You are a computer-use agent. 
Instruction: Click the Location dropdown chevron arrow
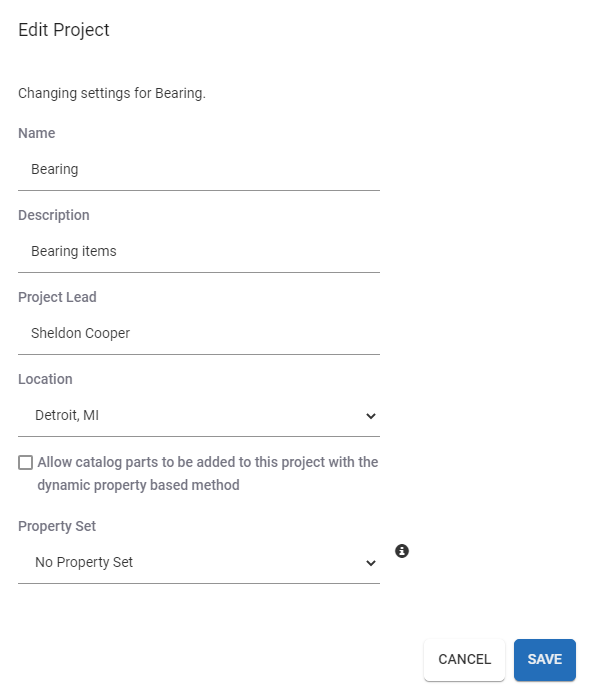pos(371,416)
